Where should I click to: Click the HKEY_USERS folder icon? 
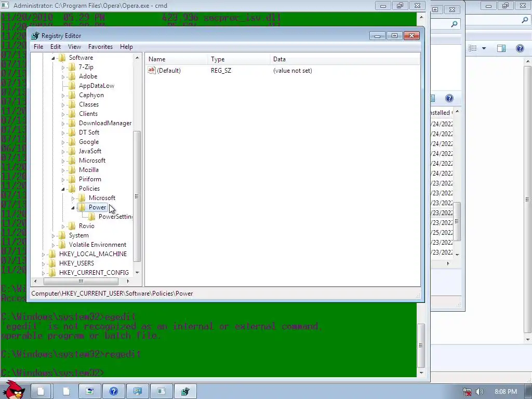point(52,263)
